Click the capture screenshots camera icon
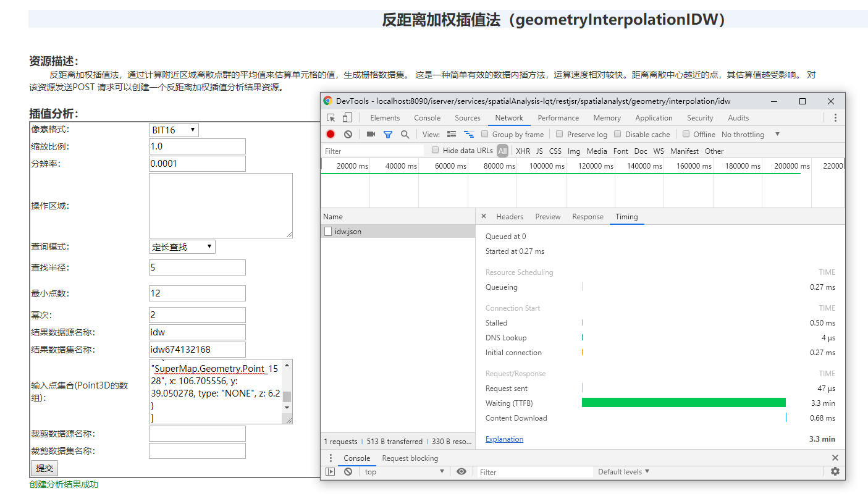The width and height of the screenshot is (868, 496). coord(371,134)
